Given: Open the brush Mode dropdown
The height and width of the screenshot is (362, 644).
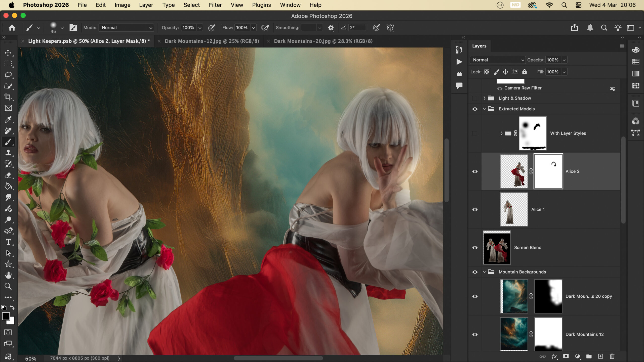Looking at the screenshot, I should click(126, 28).
